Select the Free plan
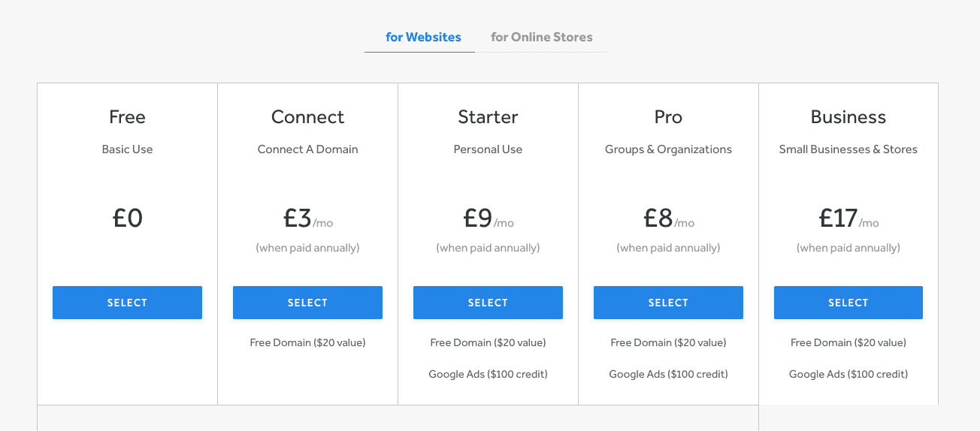This screenshot has width=980, height=431. [127, 303]
